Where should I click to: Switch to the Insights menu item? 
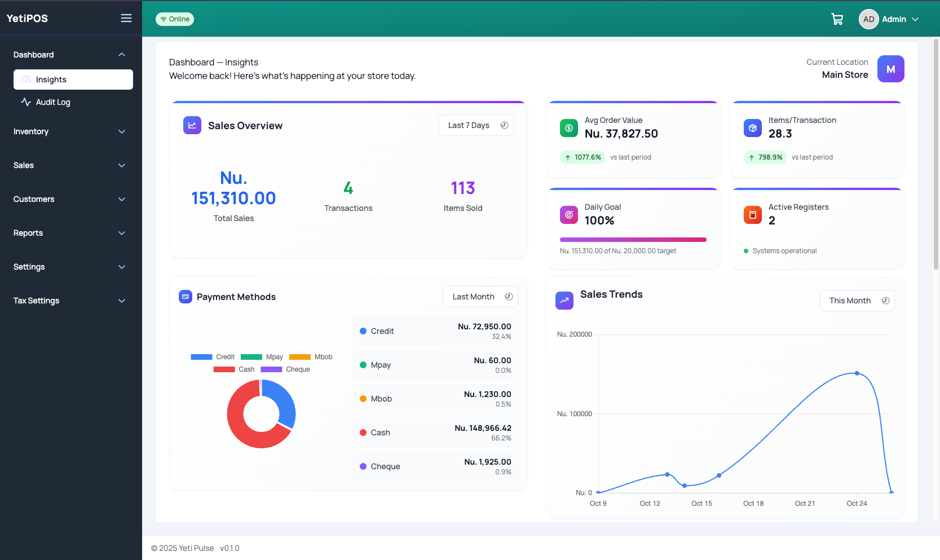(x=73, y=79)
